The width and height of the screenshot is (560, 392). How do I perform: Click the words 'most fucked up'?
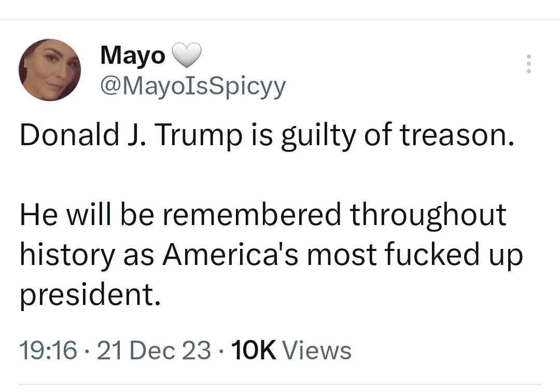click(x=415, y=255)
